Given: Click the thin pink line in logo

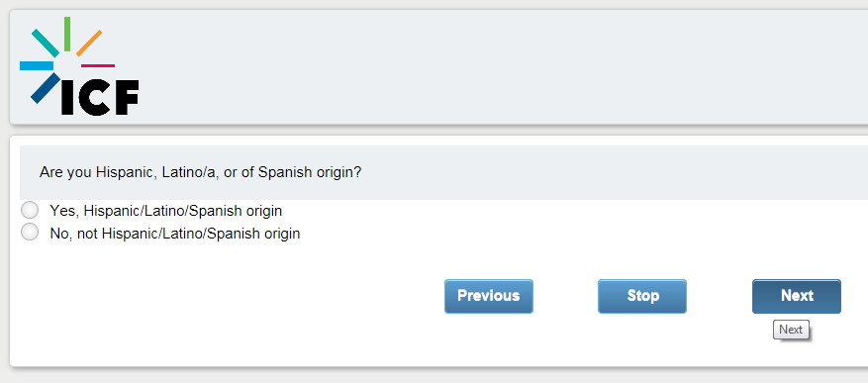Looking at the screenshot, I should pyautogui.click(x=98, y=66).
